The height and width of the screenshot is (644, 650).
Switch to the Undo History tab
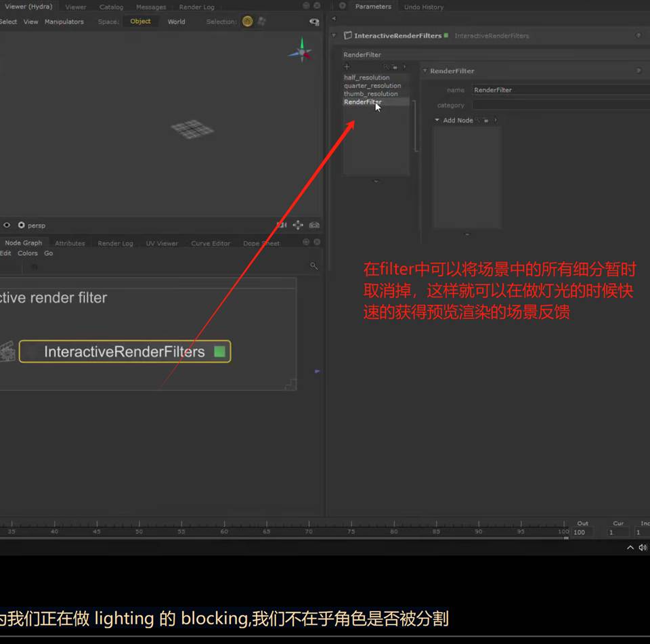(x=423, y=7)
